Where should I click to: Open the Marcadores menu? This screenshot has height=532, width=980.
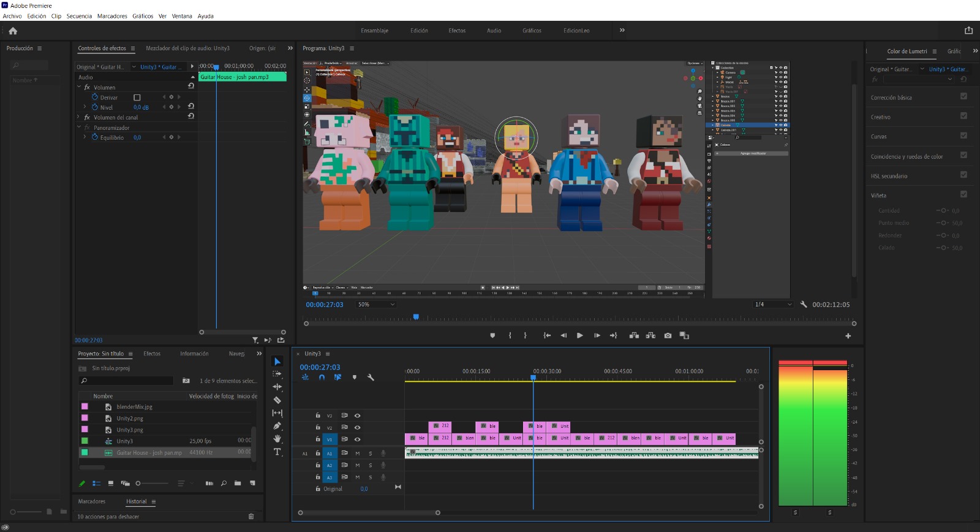112,16
